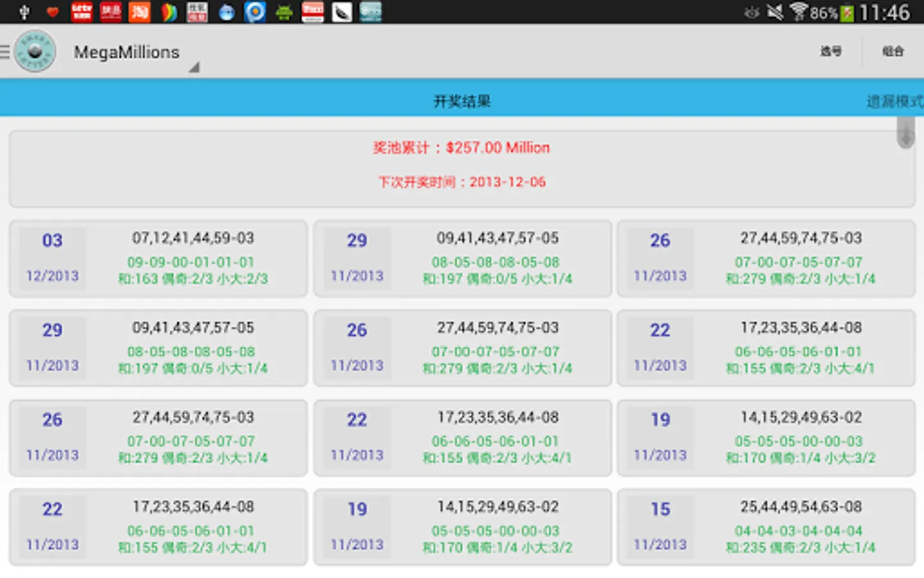This screenshot has height=578, width=924.
Task: Tap winning numbers 25,44,49,54,63-08
Action: [801, 507]
